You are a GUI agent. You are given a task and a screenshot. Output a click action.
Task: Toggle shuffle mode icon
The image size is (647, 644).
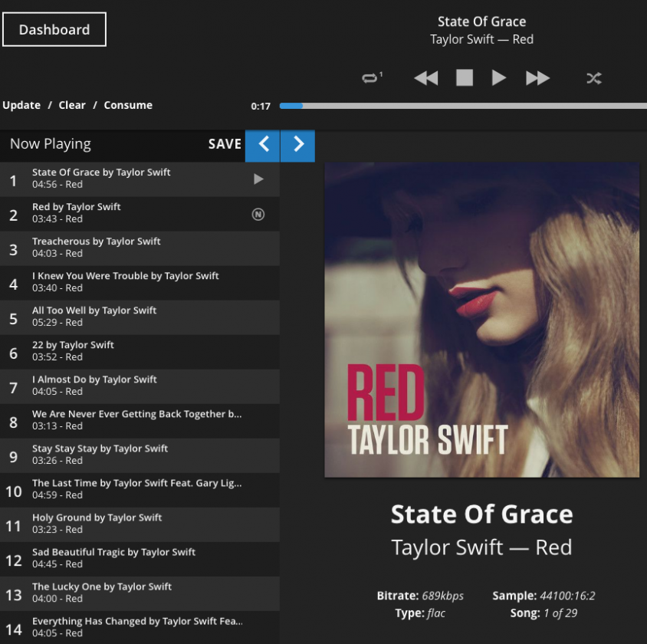click(594, 78)
